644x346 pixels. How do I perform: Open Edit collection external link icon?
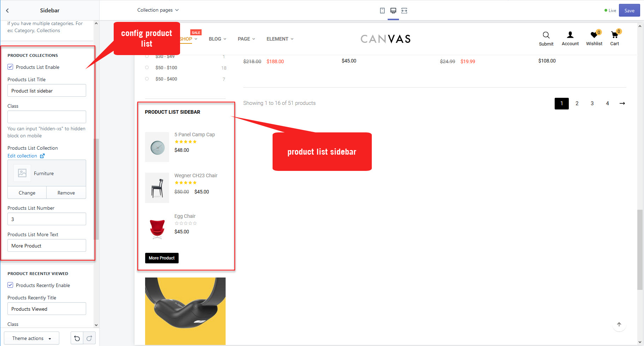pos(42,156)
